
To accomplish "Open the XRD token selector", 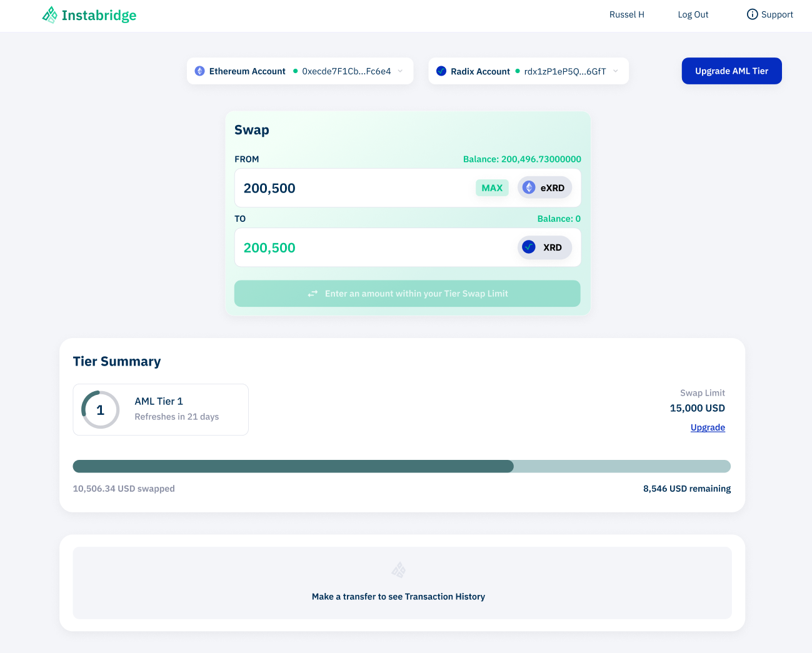I will coord(544,247).
